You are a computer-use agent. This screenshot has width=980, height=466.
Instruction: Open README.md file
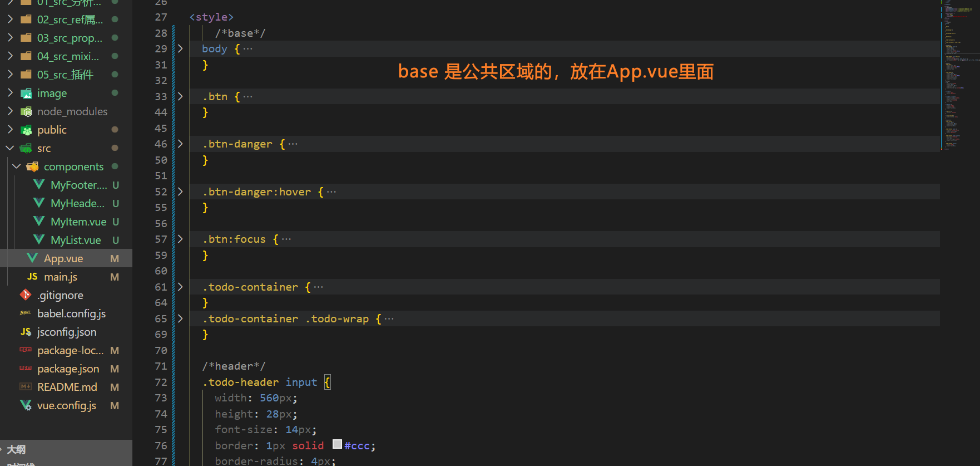pyautogui.click(x=67, y=387)
